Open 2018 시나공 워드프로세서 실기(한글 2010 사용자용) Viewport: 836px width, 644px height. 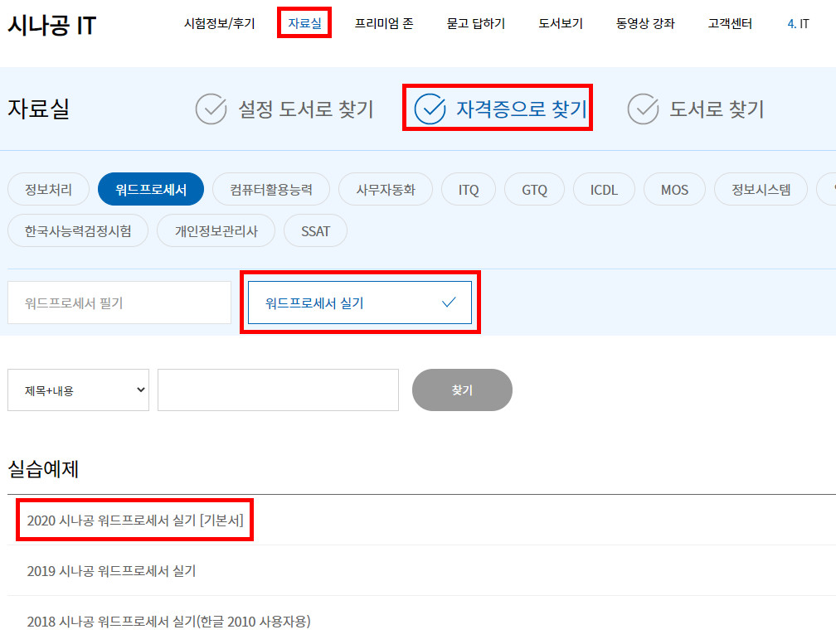[x=168, y=622]
